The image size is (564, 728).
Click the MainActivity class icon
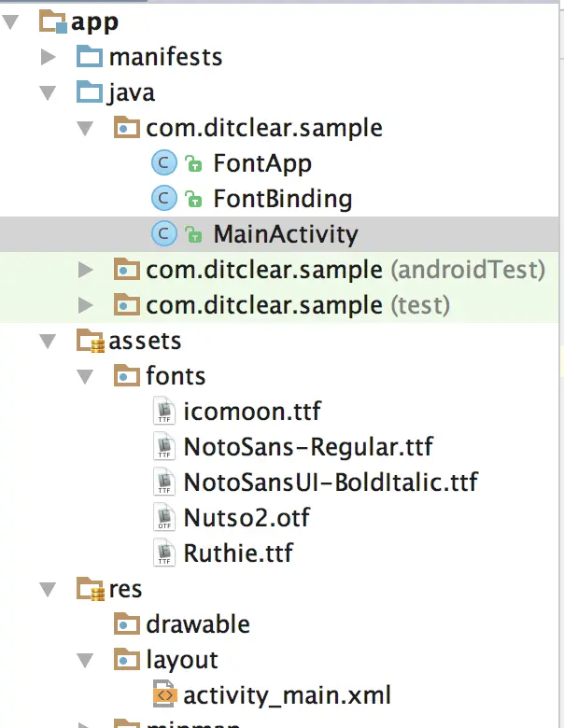(163, 233)
